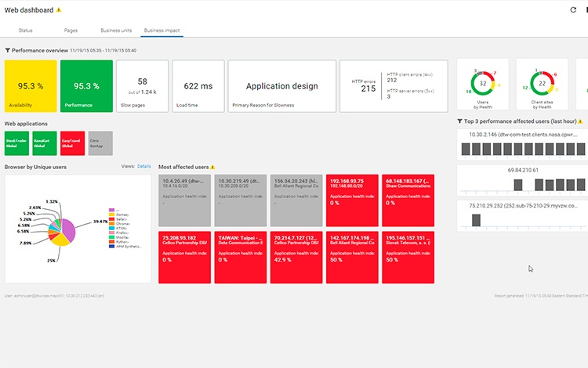Select the gray Citrix XenApp application tile
The width and height of the screenshot is (588, 368).
100,143
